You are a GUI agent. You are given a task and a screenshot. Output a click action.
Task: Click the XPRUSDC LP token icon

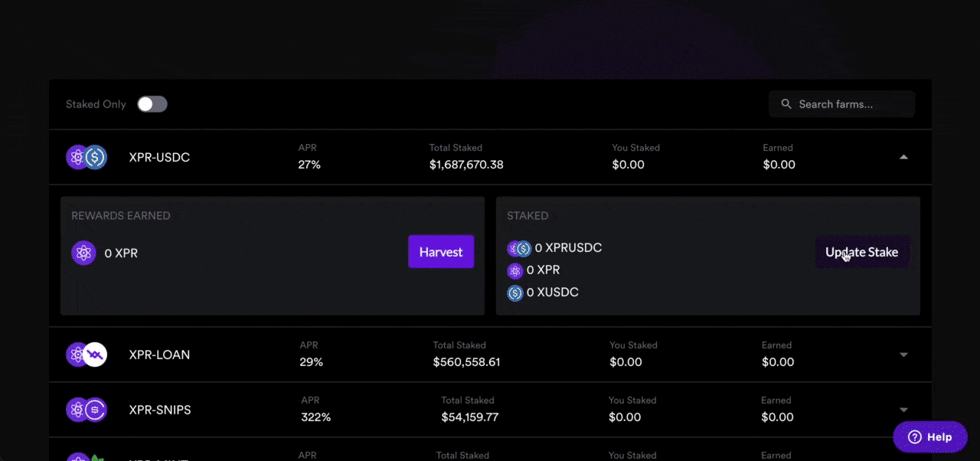519,247
